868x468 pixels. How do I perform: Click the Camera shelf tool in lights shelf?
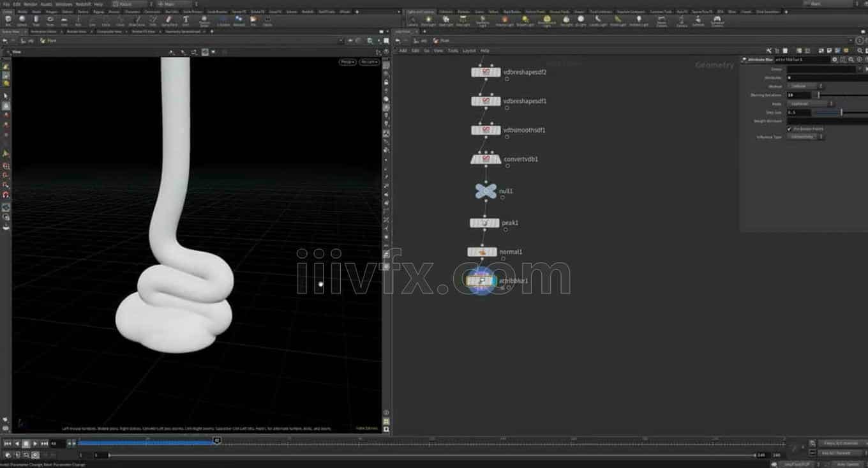(x=412, y=20)
